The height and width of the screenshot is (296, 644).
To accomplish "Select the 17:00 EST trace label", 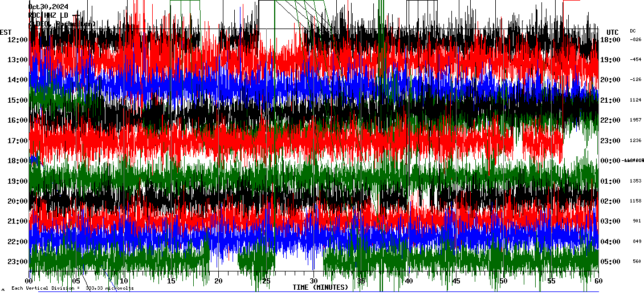I will click(x=18, y=141).
